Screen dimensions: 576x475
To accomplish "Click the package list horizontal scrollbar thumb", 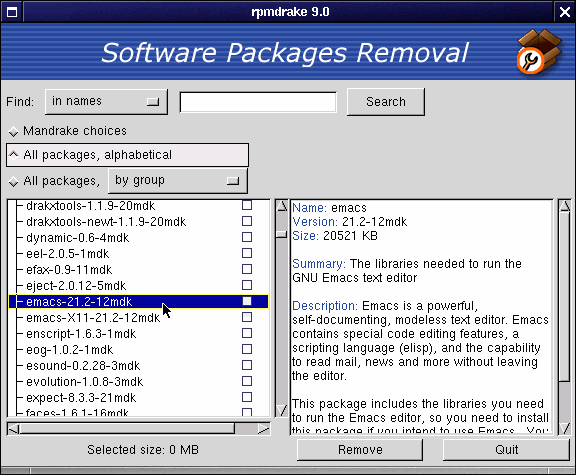I will click(127, 429).
